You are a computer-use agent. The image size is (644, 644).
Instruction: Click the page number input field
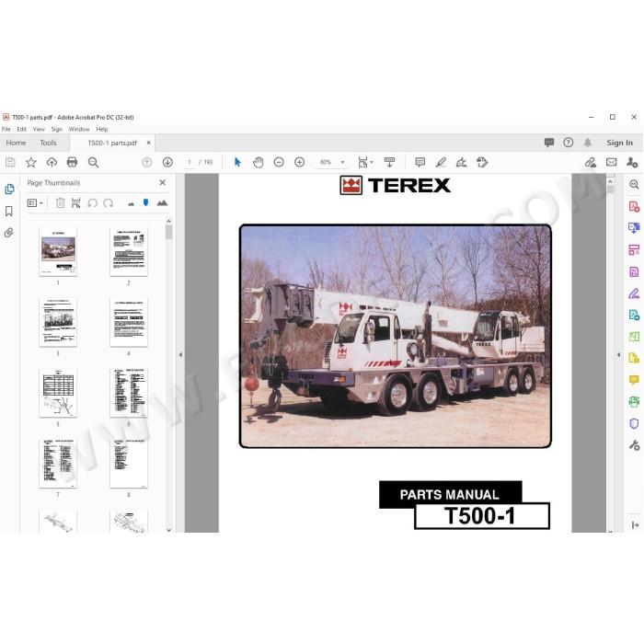190,162
